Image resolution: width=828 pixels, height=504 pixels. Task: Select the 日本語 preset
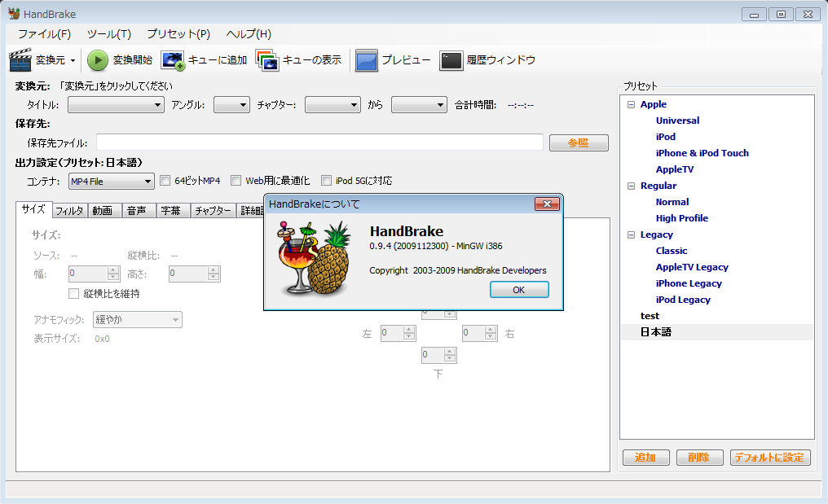pos(656,332)
